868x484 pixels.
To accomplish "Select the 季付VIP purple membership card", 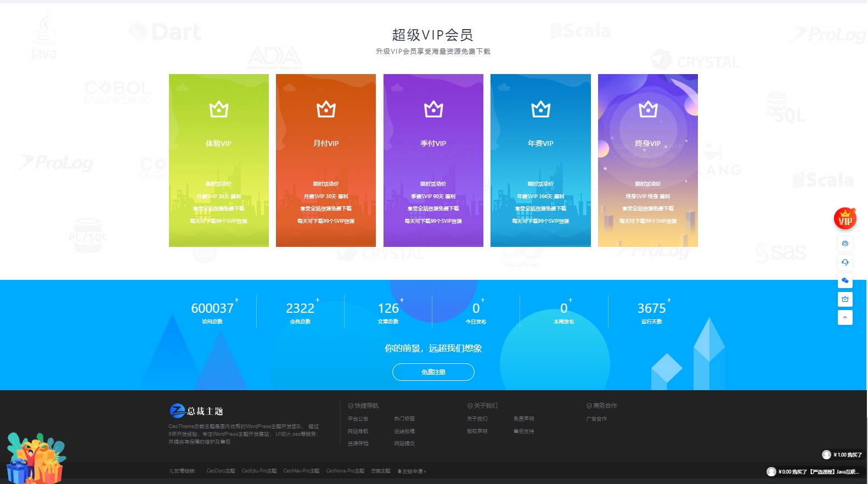I will coord(433,160).
